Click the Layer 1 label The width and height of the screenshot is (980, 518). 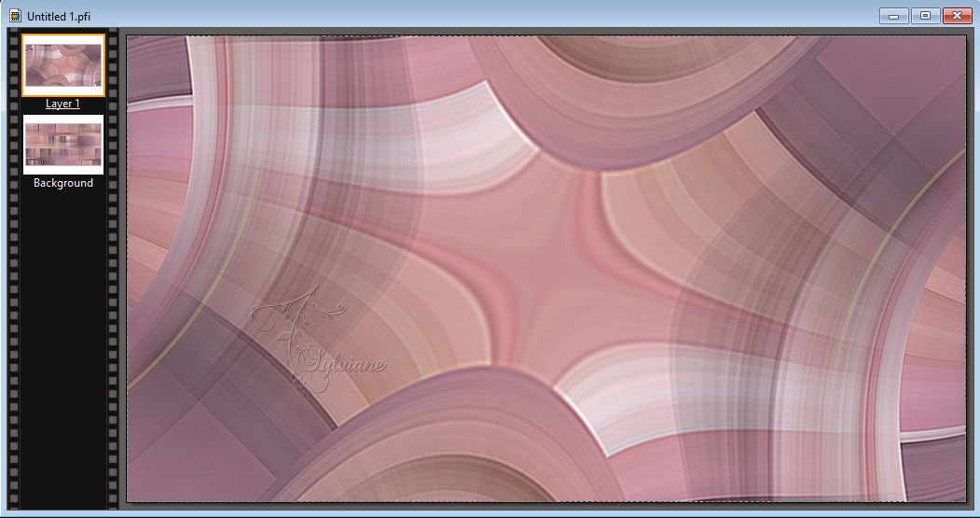coord(62,104)
